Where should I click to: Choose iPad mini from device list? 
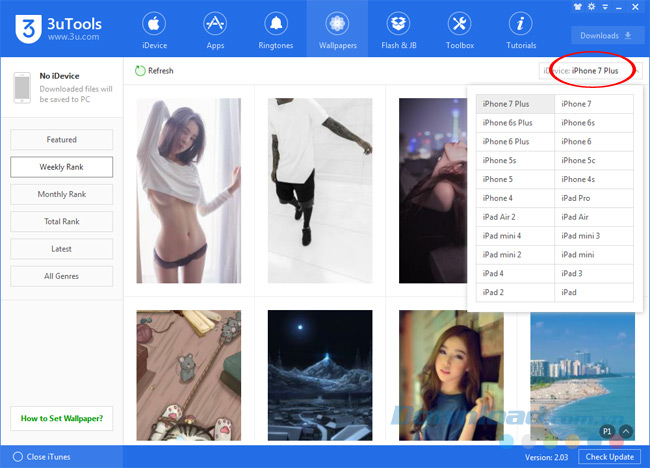[594, 255]
